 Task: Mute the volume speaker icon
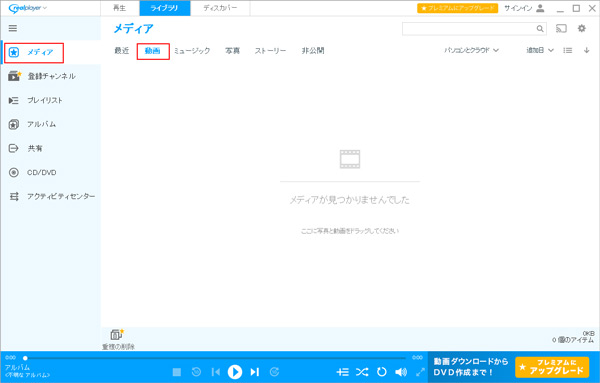point(401,372)
